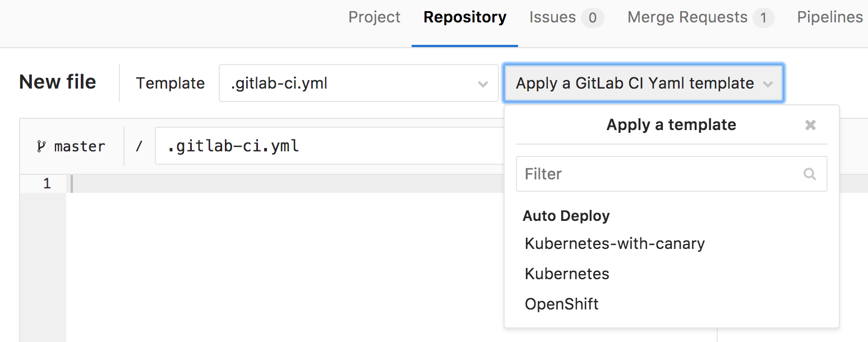Image resolution: width=868 pixels, height=342 pixels.
Task: Click the search magnifier in the Filter field
Action: click(x=810, y=174)
